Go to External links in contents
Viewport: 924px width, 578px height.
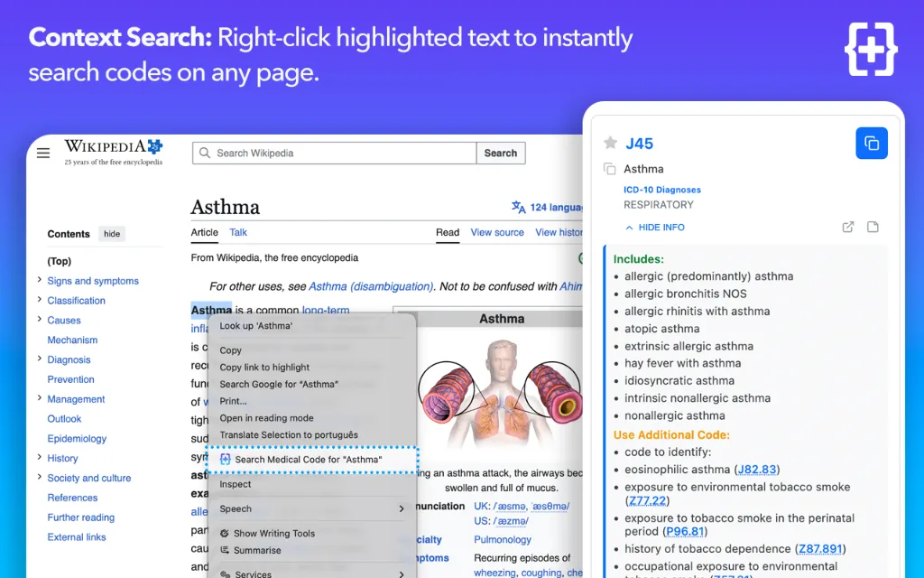click(77, 537)
